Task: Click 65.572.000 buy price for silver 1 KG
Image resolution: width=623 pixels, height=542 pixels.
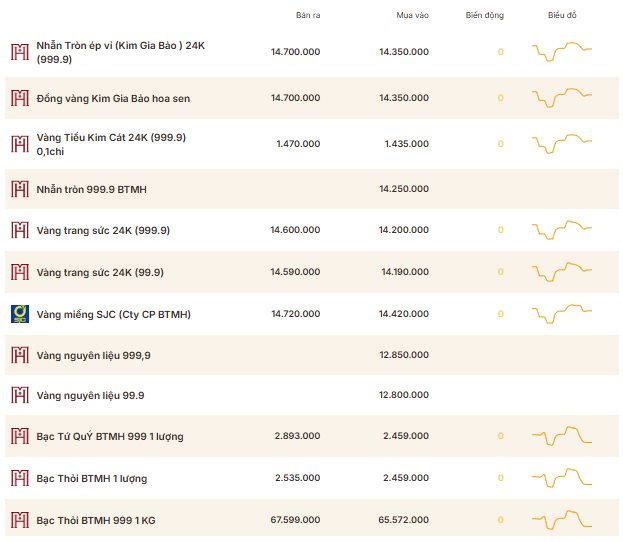Action: point(404,520)
